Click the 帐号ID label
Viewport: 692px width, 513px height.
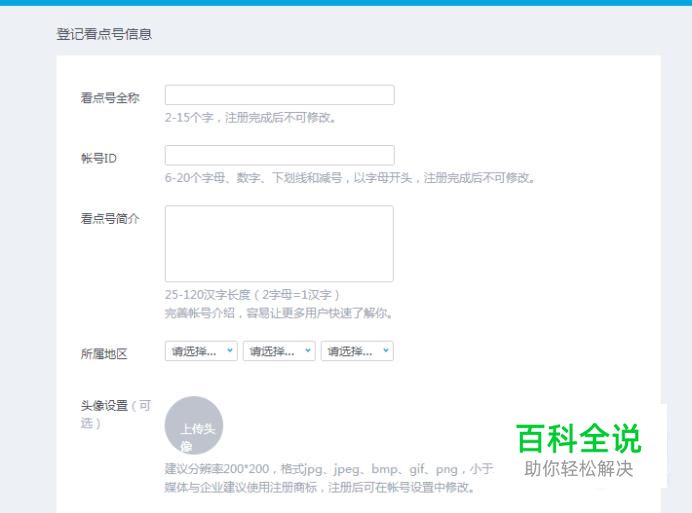(x=98, y=158)
